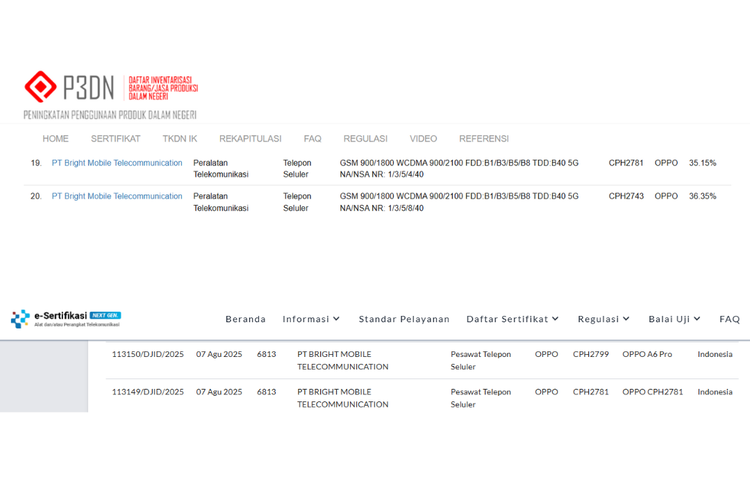Open Standar Pelayanan page
The image size is (750, 500).
404,319
